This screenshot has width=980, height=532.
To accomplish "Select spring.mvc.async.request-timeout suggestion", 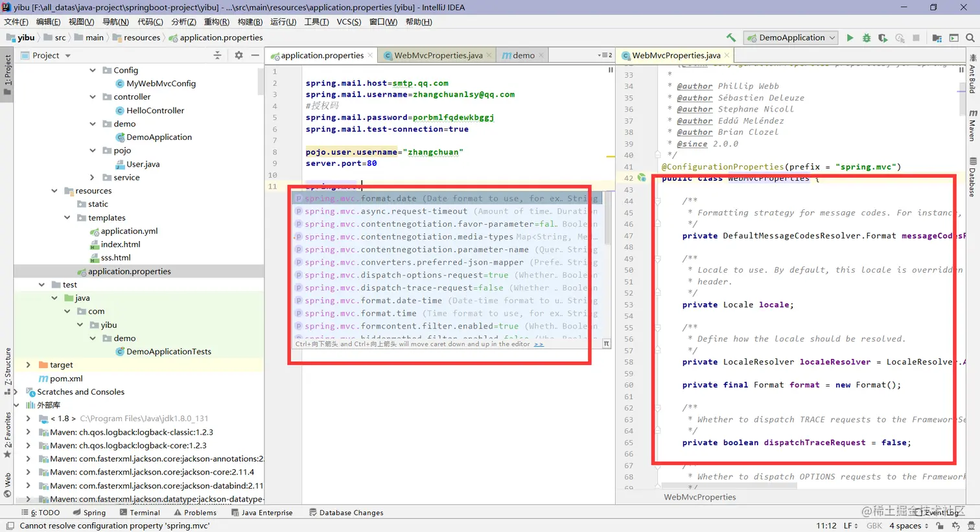I will tap(446, 211).
